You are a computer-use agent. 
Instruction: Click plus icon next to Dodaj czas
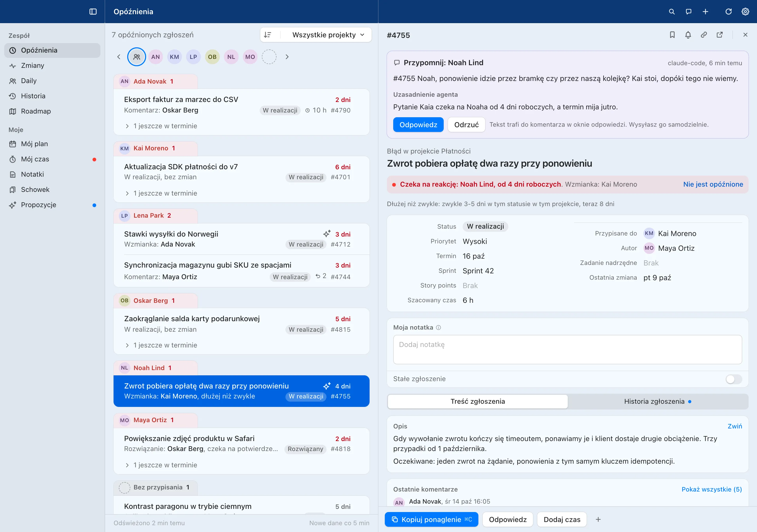(598, 519)
